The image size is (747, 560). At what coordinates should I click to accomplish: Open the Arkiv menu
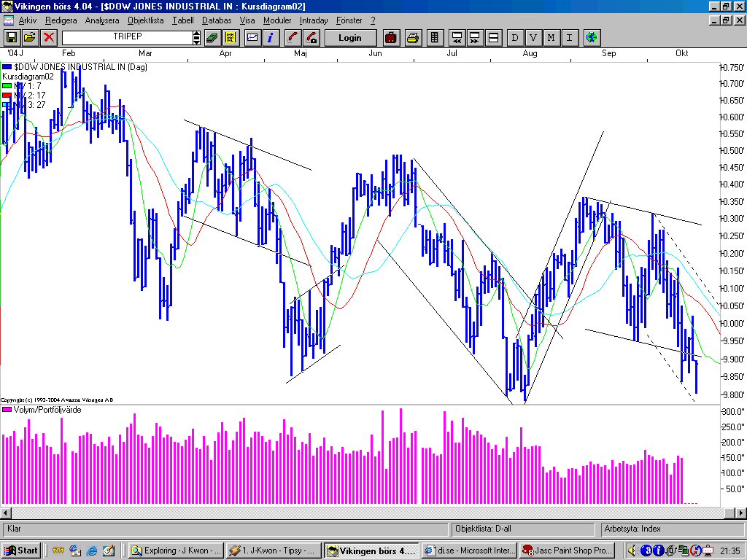[28, 20]
